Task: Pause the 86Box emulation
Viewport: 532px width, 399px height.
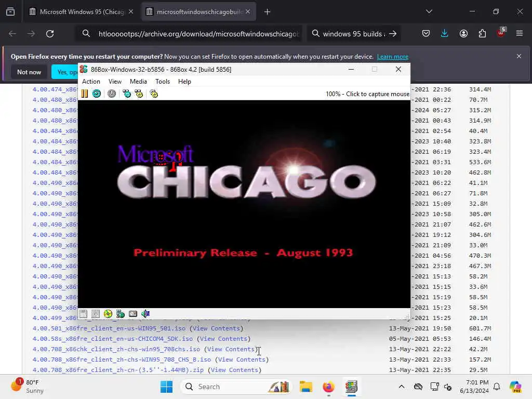Action: (85, 94)
